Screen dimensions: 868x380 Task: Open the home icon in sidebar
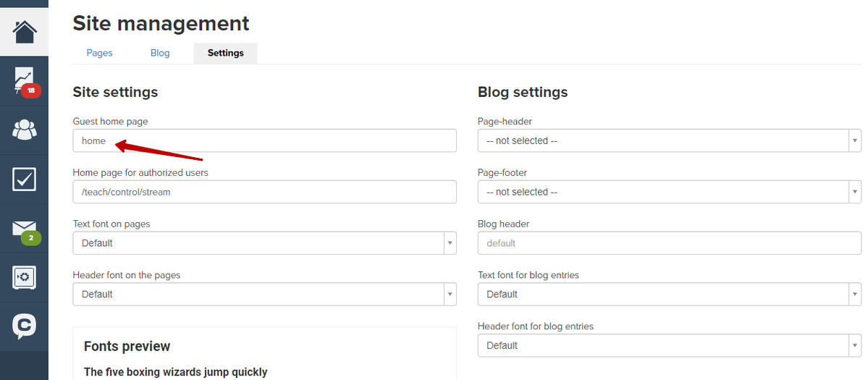[25, 32]
